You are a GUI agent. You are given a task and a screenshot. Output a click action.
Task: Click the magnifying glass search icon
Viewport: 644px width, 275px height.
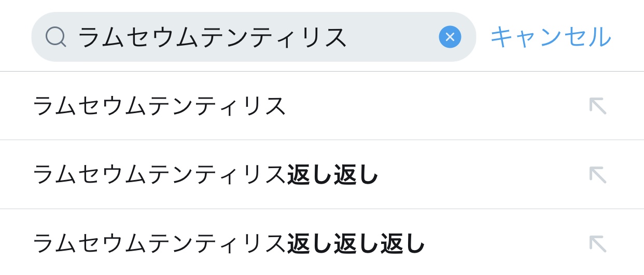tap(55, 37)
